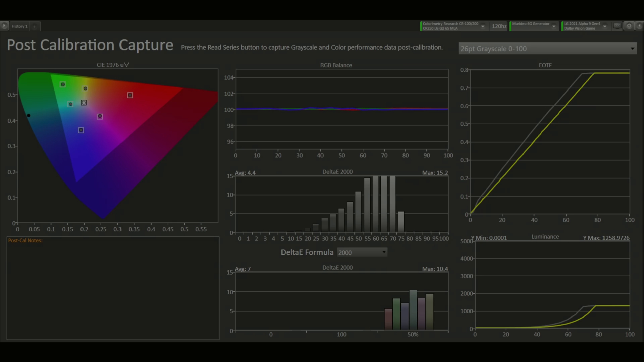The image size is (644, 362).
Task: Select the red target point on CIE chart
Action: pos(130,95)
